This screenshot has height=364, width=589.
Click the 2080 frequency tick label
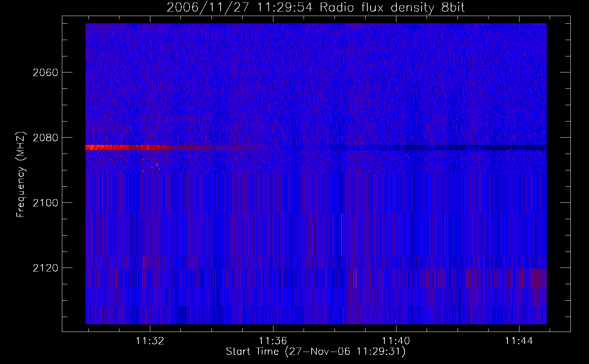(x=46, y=138)
